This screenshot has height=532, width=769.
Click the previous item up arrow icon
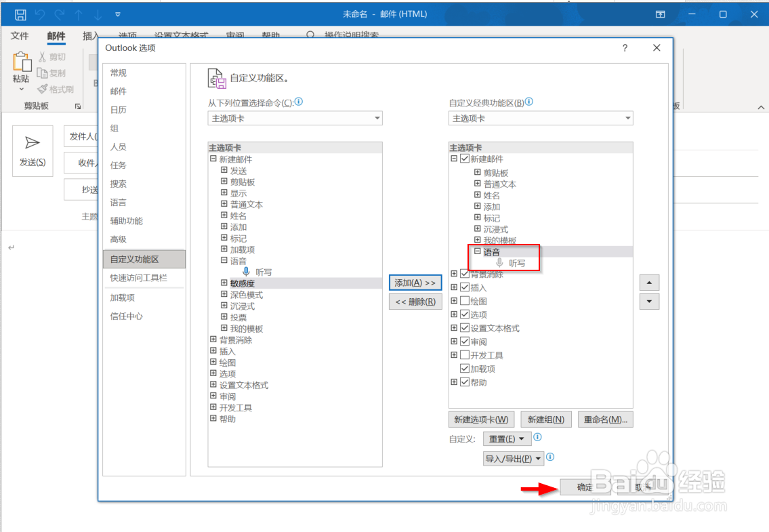click(x=79, y=15)
